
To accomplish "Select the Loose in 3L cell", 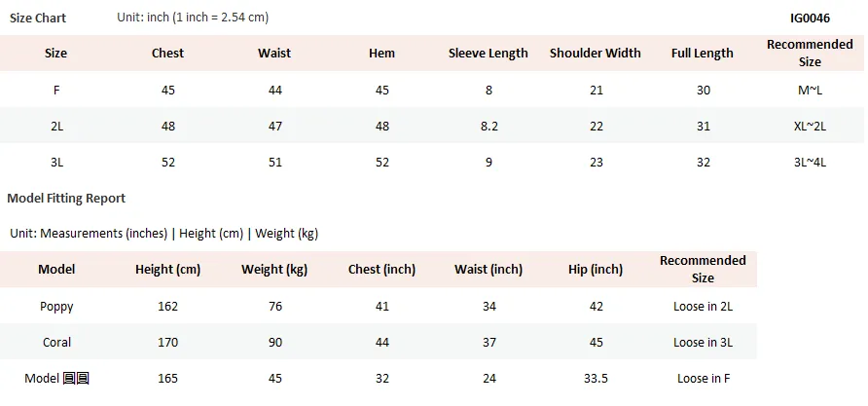I will (x=703, y=343).
